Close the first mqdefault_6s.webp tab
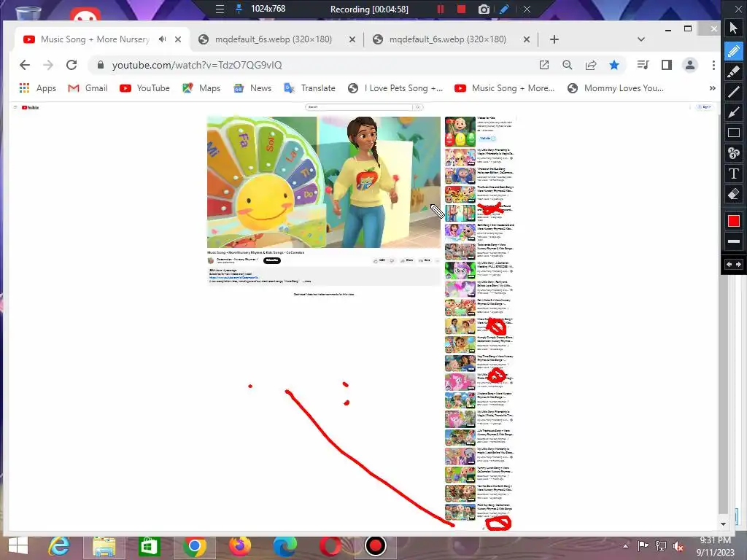 point(352,39)
